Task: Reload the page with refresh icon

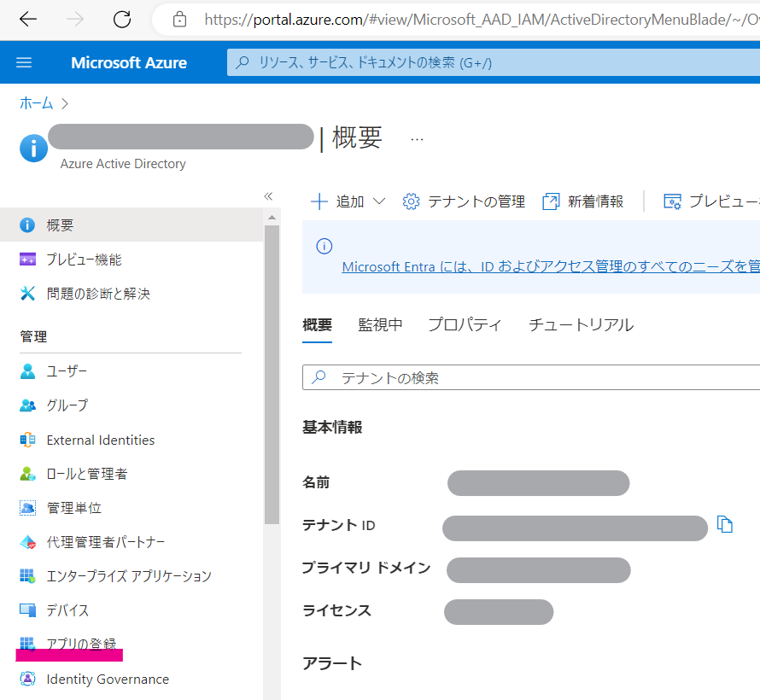Action: tap(121, 20)
